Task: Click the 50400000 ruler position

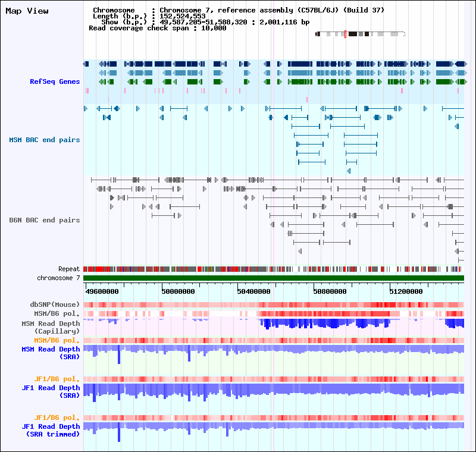Action: pos(254,291)
